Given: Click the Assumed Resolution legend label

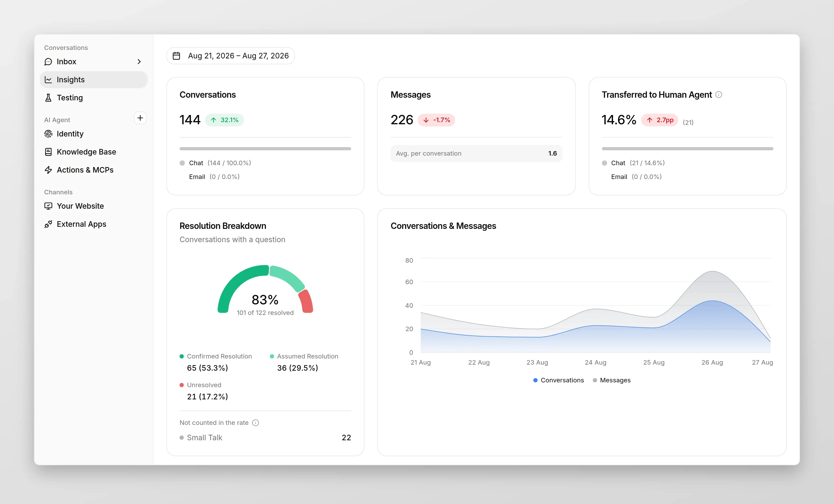Looking at the screenshot, I should 308,356.
